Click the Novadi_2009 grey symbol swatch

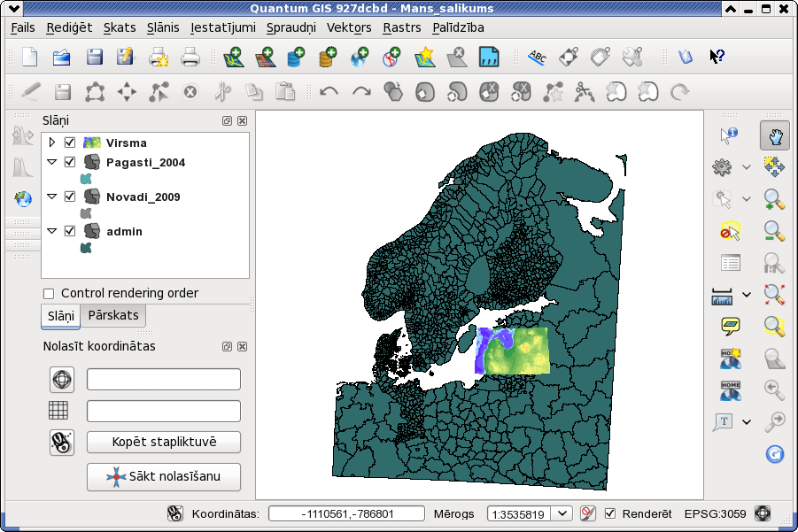pos(86,213)
